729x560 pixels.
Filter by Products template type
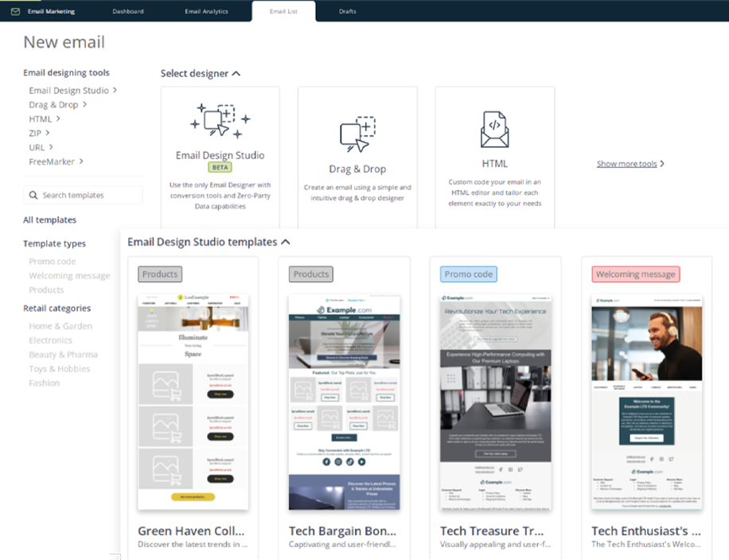coord(46,290)
